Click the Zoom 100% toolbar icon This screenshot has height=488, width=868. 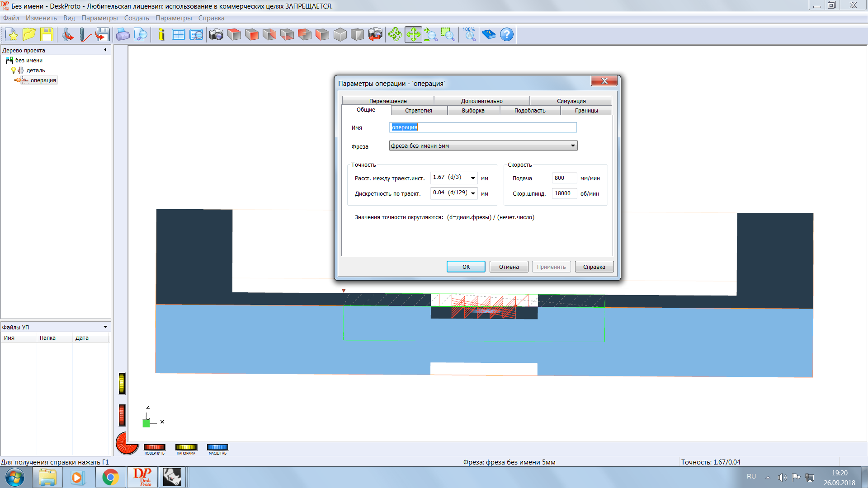tap(469, 35)
